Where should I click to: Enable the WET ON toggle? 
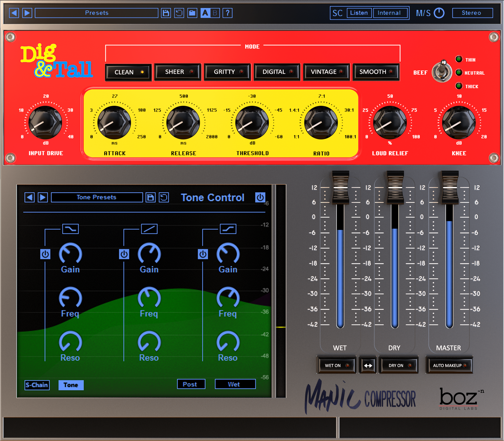[x=336, y=365]
